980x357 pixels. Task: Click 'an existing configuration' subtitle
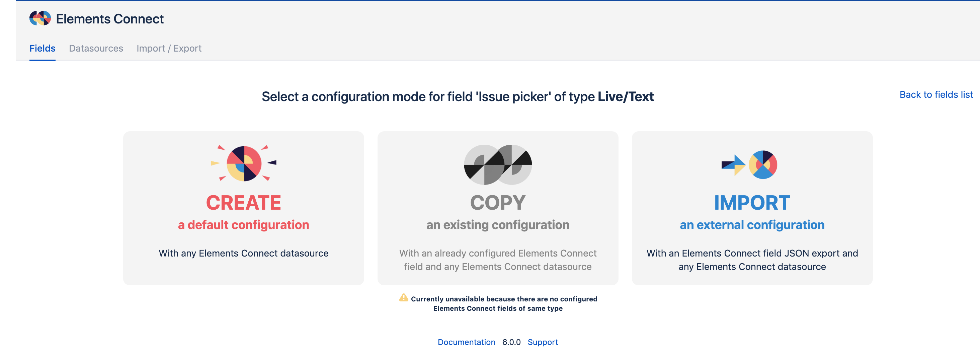[498, 225]
